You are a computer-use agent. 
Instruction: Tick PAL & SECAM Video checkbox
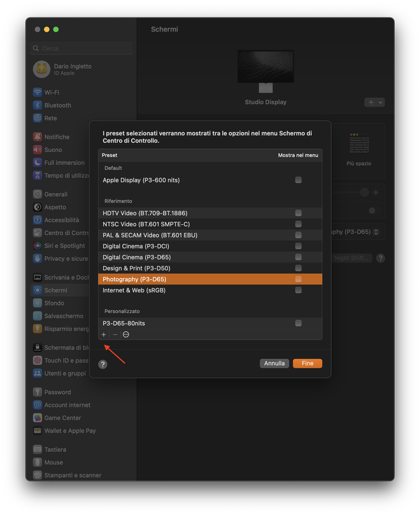(x=298, y=235)
